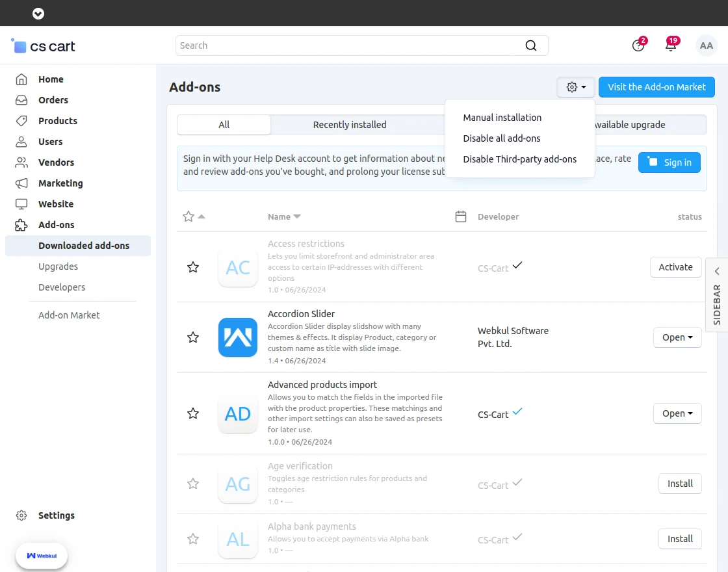
Task: Click the collapse arrow in top black bar
Action: (38, 14)
